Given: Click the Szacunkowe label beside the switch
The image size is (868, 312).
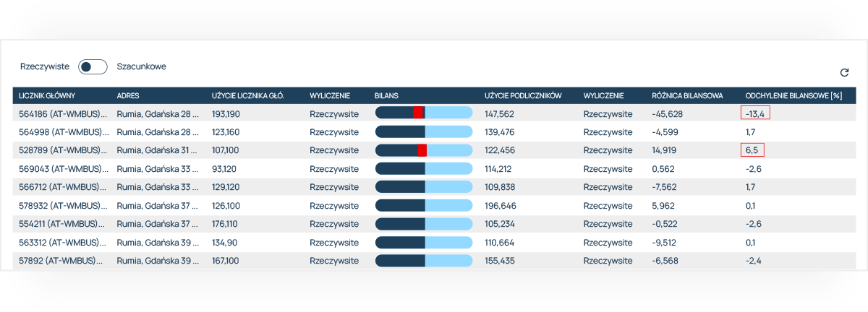Looking at the screenshot, I should click(x=141, y=66).
